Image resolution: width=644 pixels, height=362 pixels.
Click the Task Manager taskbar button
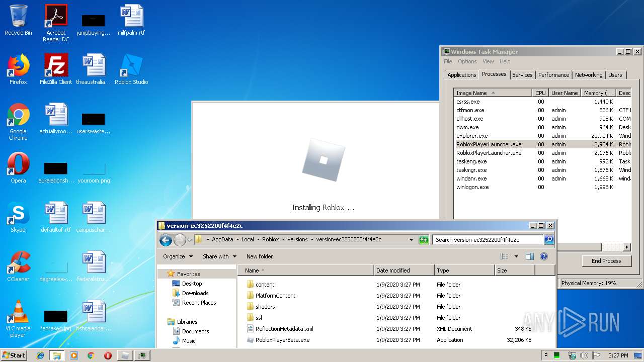click(142, 355)
